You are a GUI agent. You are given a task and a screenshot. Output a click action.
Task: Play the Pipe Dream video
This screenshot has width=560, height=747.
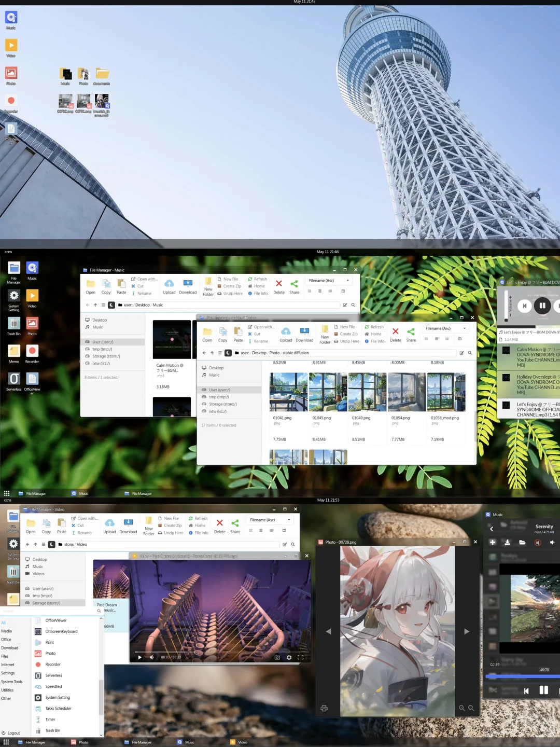coord(139,657)
